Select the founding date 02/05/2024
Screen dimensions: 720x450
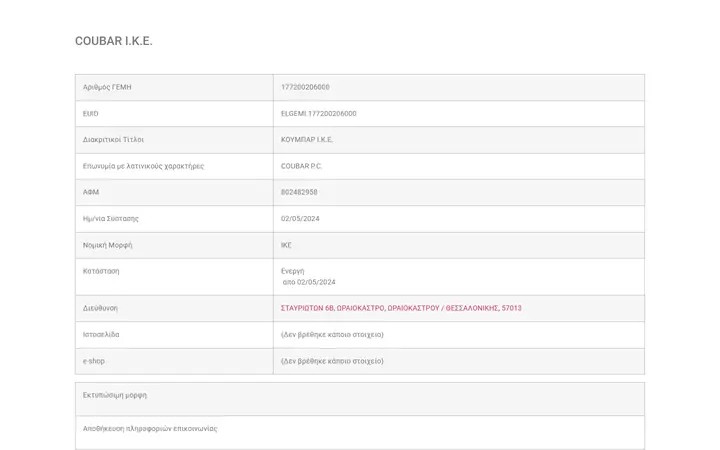(300, 219)
